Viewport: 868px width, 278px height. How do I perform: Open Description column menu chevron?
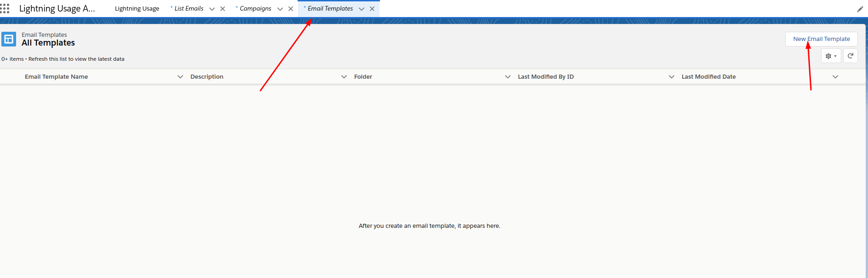tap(344, 77)
